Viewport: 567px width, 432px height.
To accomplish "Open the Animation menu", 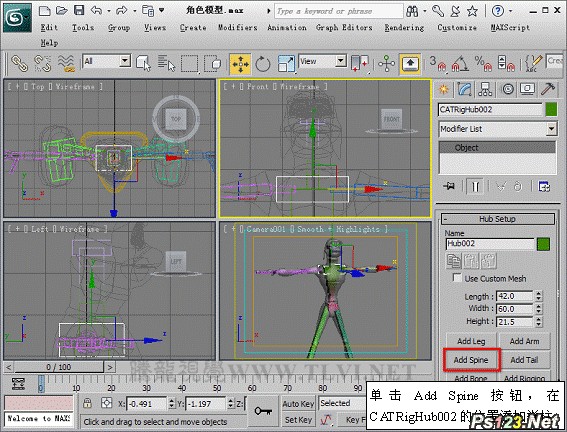I will click(x=287, y=27).
